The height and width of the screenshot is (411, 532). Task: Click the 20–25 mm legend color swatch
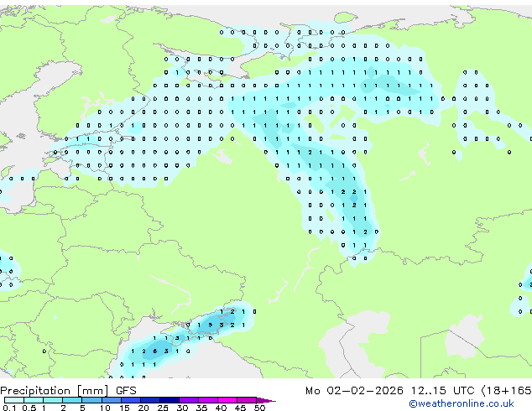[x=150, y=400]
